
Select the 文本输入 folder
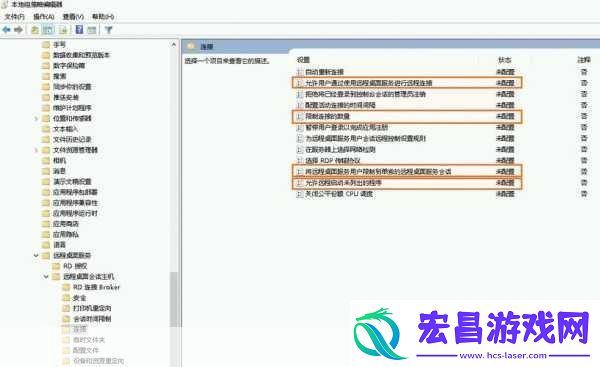coord(65,129)
